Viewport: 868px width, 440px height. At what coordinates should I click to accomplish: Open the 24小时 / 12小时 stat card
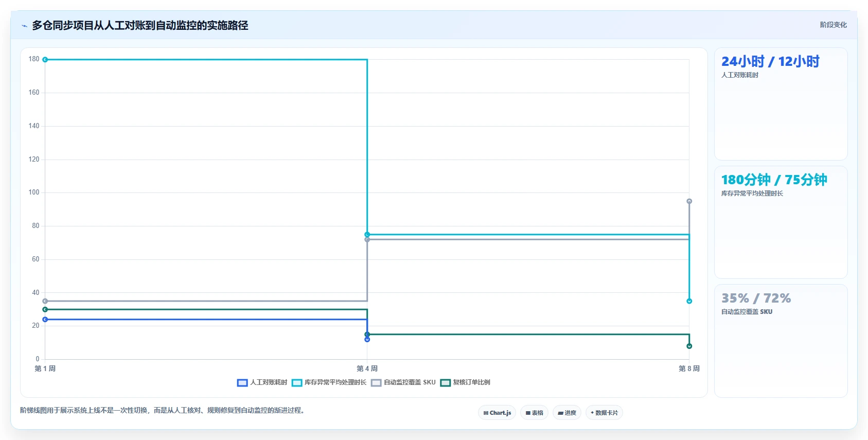coord(781,104)
